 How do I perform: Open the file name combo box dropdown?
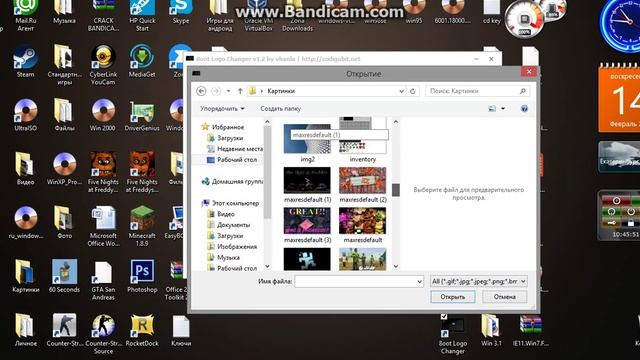pos(419,282)
